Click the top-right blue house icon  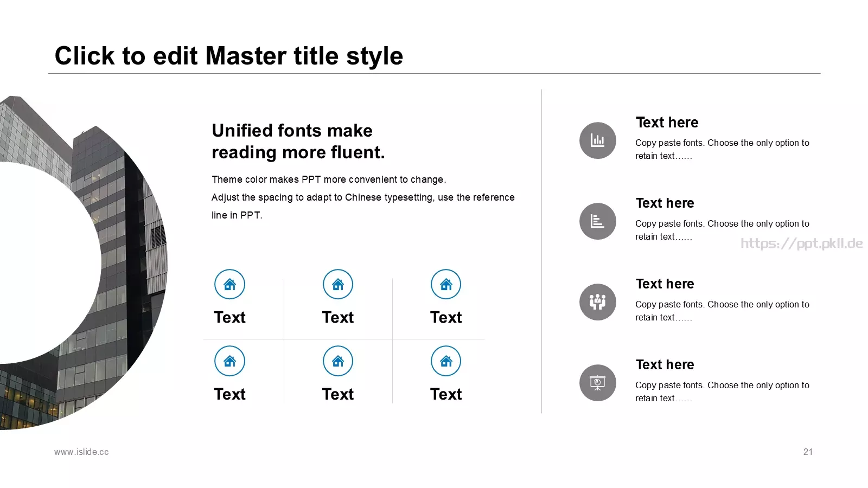pyautogui.click(x=446, y=284)
